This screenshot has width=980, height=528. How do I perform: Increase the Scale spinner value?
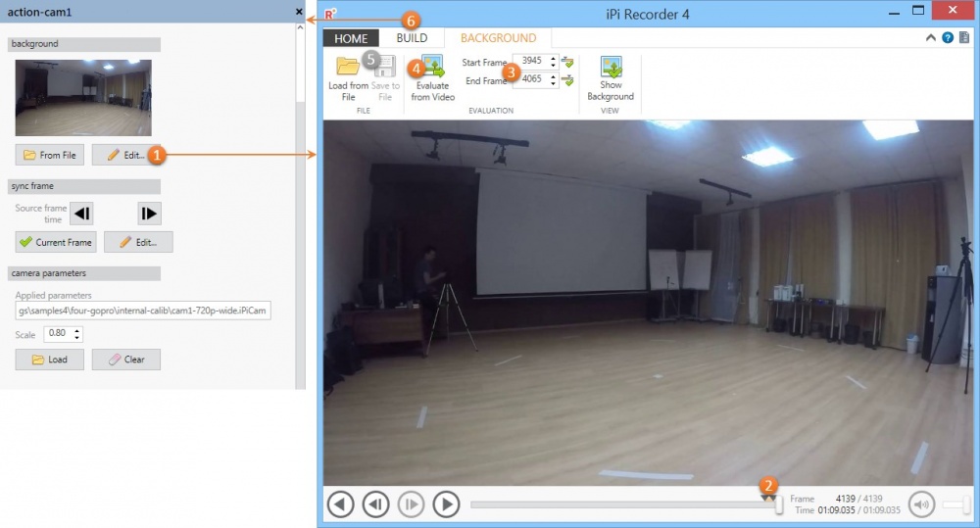click(x=76, y=330)
